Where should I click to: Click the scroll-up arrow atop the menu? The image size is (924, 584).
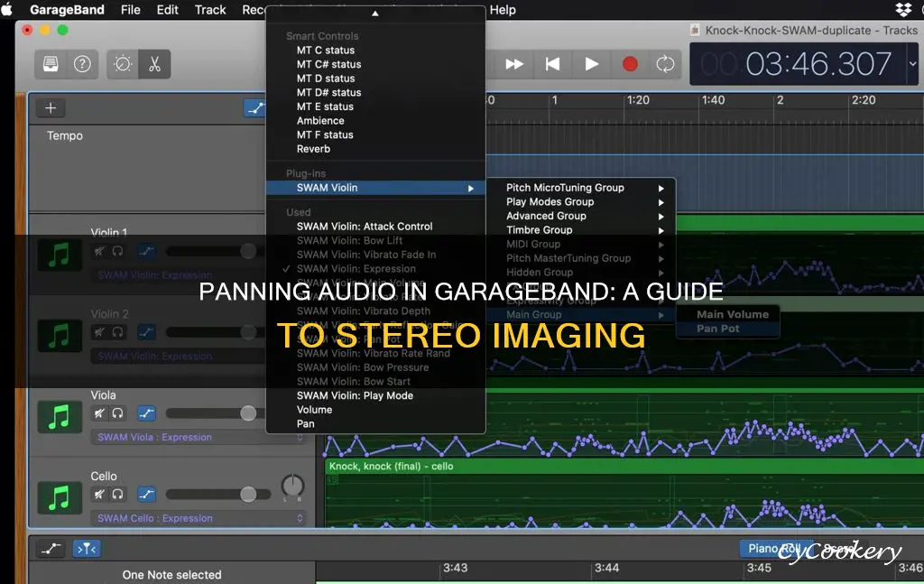click(x=375, y=14)
